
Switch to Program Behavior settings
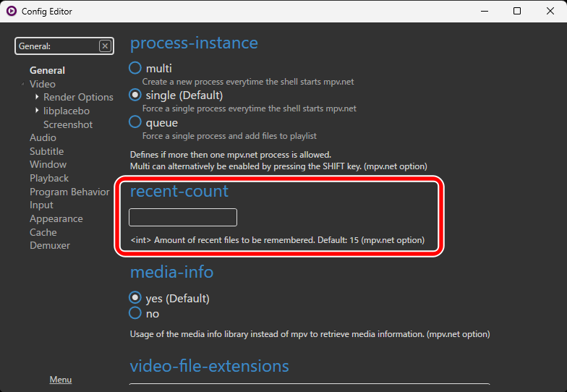pyautogui.click(x=69, y=192)
